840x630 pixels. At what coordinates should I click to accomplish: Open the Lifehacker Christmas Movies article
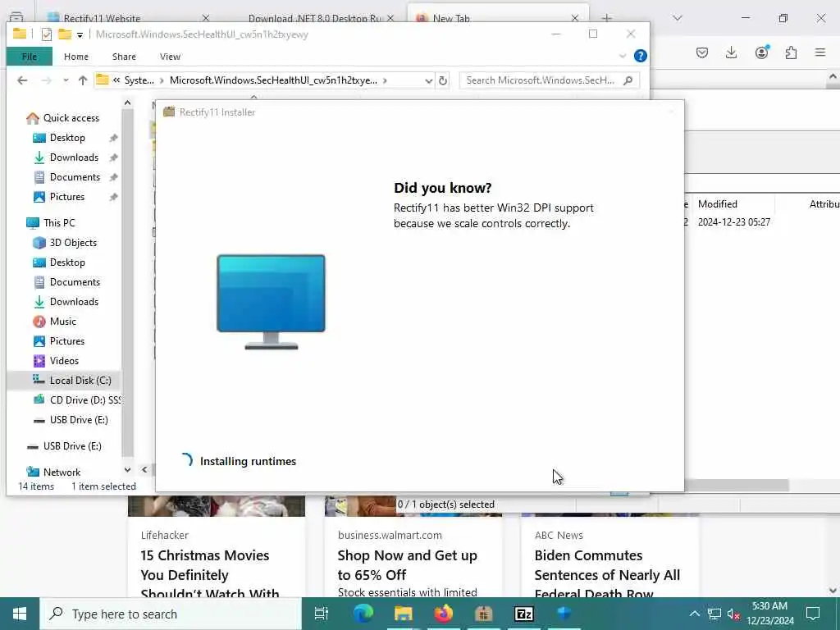coord(209,574)
